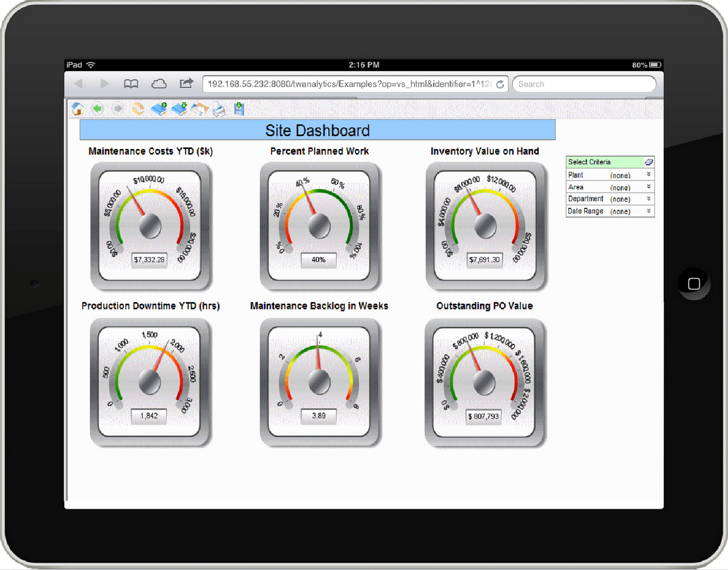Click the Maintenance Backlog in Weeks gauge

tap(319, 380)
